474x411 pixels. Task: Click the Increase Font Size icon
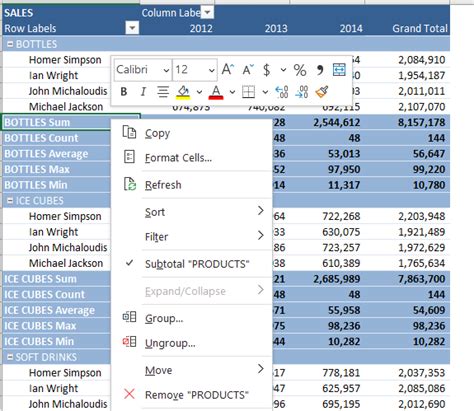228,70
